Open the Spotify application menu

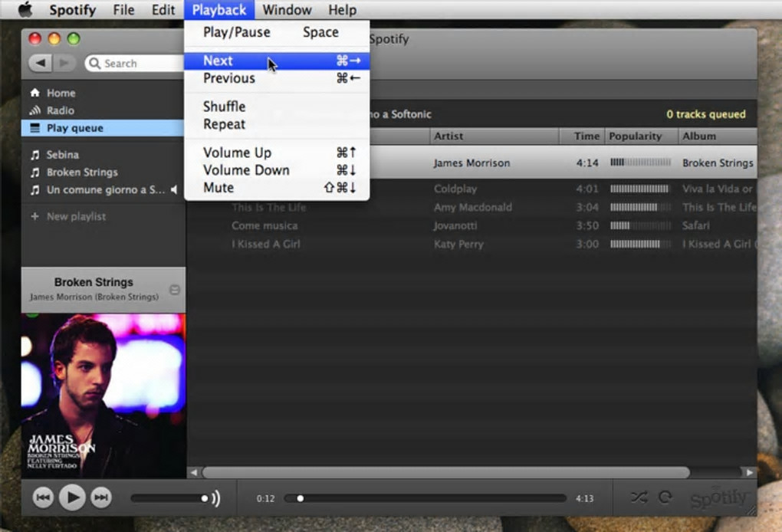point(72,10)
